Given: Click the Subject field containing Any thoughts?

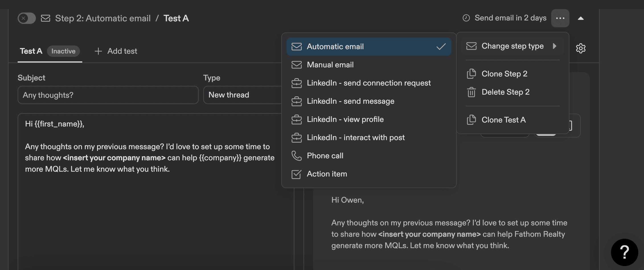Looking at the screenshot, I should point(108,95).
